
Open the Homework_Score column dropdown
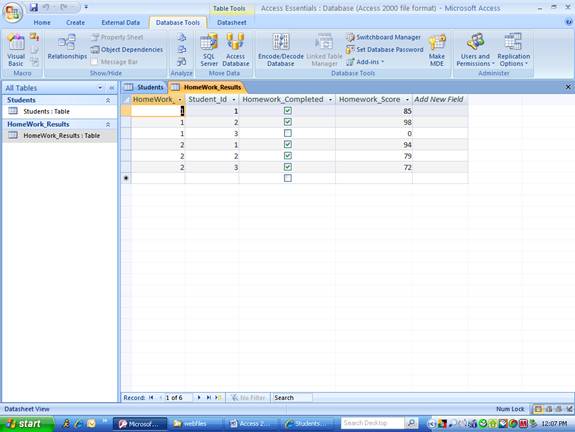pos(407,100)
